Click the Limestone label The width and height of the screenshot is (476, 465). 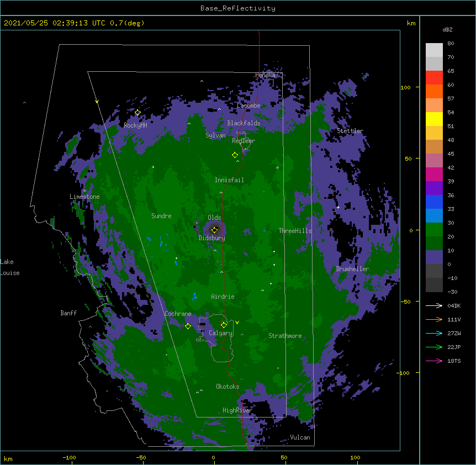point(84,197)
